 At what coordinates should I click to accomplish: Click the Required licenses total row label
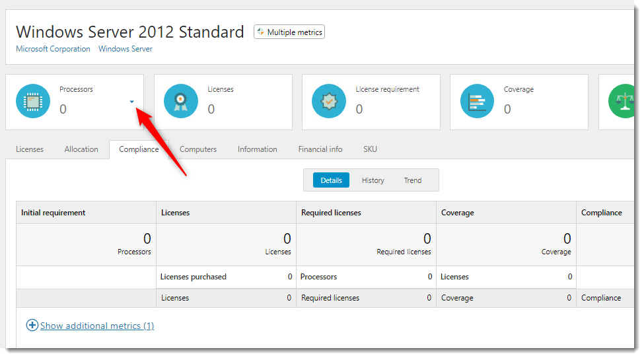pos(330,298)
